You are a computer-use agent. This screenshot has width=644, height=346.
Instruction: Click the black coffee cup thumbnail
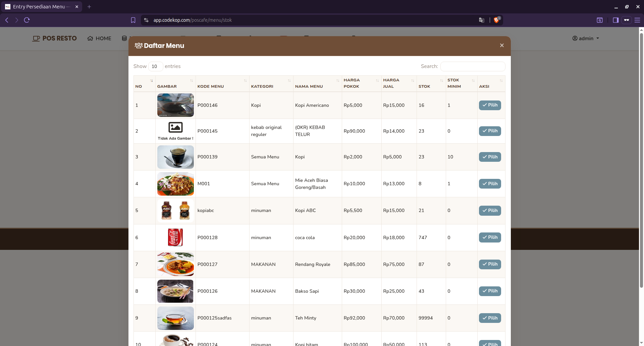[175, 157]
